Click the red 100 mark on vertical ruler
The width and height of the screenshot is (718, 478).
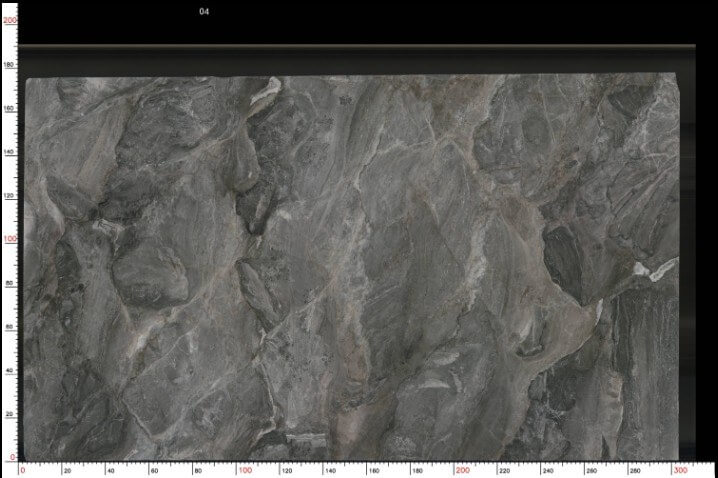click(10, 239)
